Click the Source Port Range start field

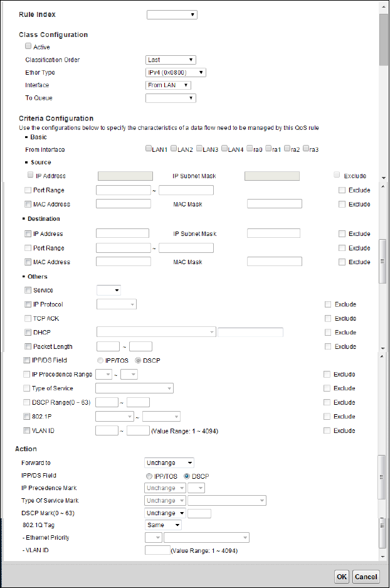coord(124,190)
